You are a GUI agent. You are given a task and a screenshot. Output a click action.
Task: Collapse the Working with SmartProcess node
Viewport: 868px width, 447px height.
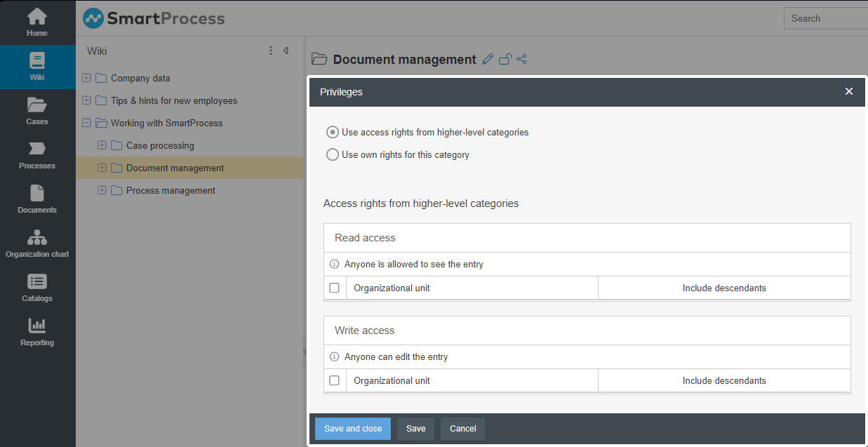coord(86,124)
